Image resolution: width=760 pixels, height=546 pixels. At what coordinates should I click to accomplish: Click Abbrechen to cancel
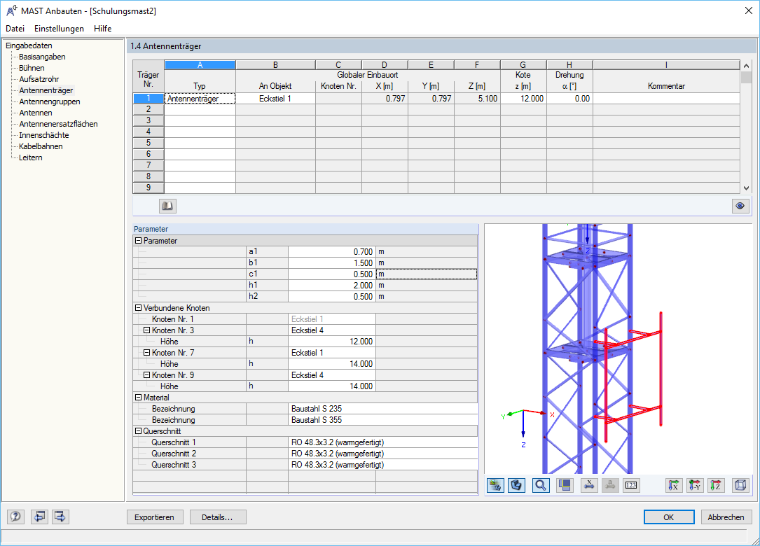726,517
